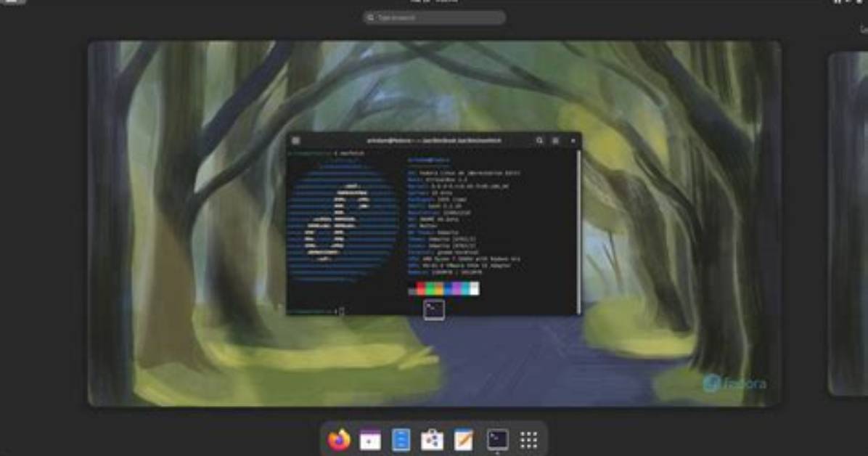Launch Firefox from the dock

tap(339, 440)
